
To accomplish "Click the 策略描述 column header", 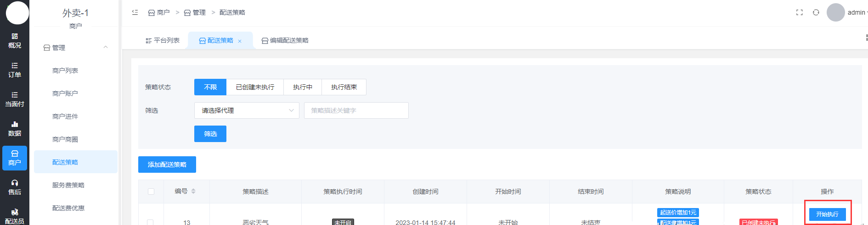I will [255, 192].
